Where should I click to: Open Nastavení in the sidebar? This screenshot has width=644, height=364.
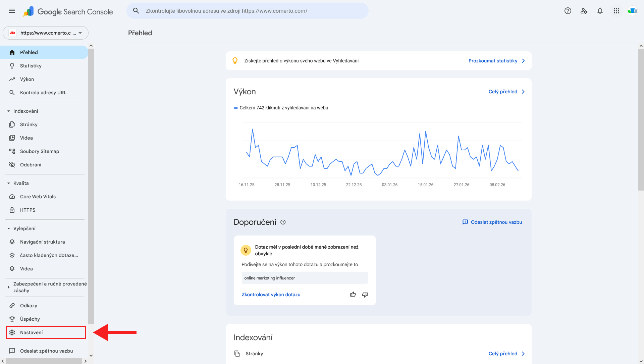(32, 332)
